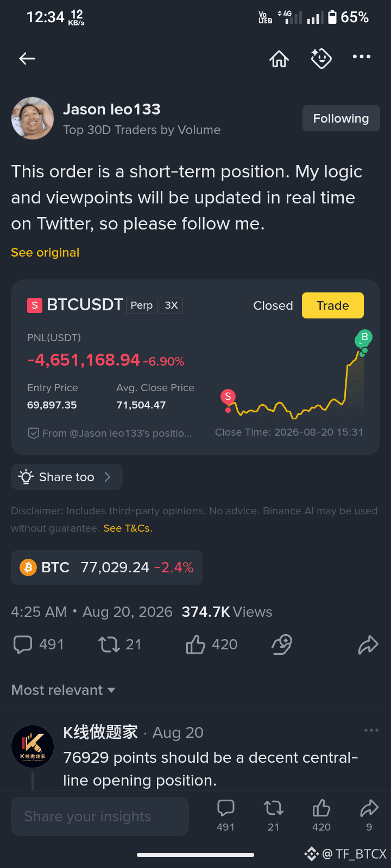Viewport: 391px width, 868px height.
Task: Tap the BTC 77,029.24 price chip
Action: click(x=106, y=567)
